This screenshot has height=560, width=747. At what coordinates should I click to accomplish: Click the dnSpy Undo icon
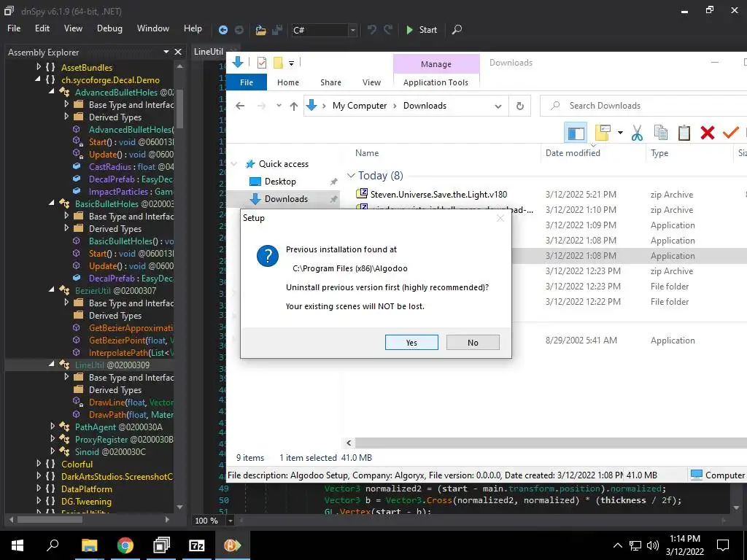point(371,30)
